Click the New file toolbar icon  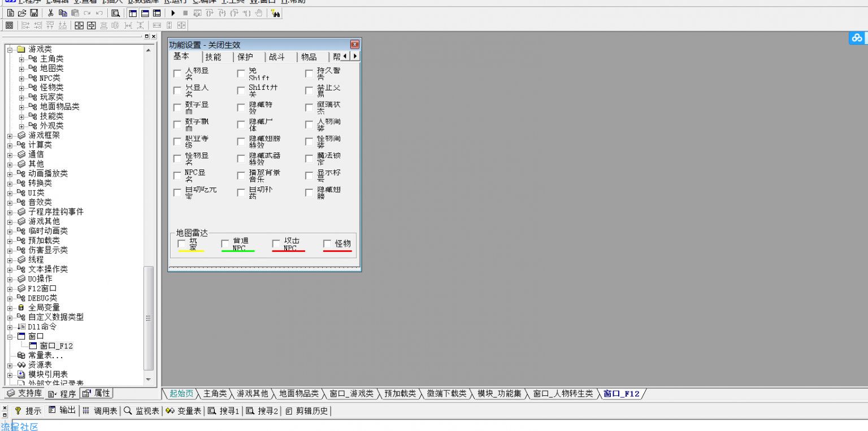click(11, 13)
